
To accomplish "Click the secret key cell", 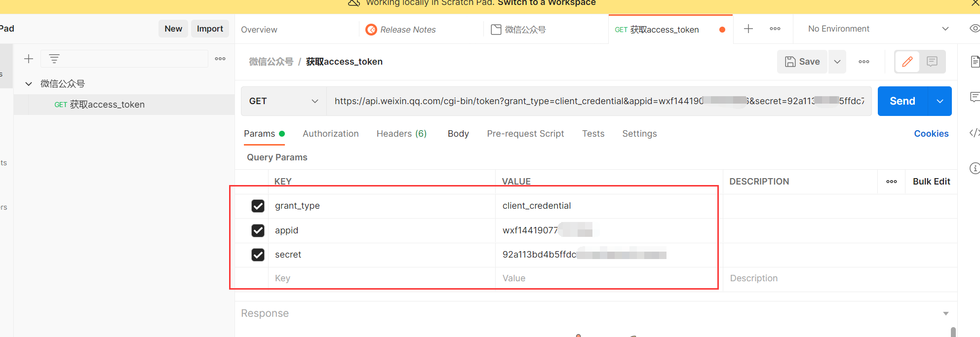I will (x=382, y=255).
